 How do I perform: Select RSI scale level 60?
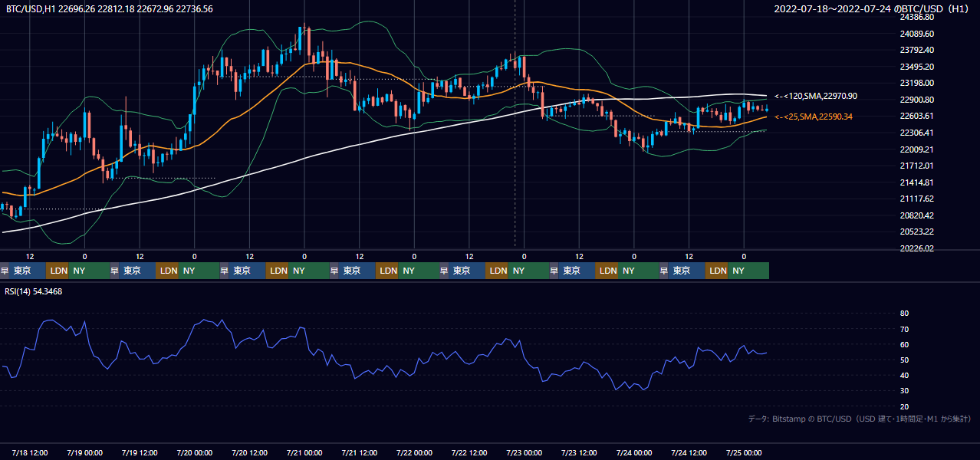[x=904, y=344]
